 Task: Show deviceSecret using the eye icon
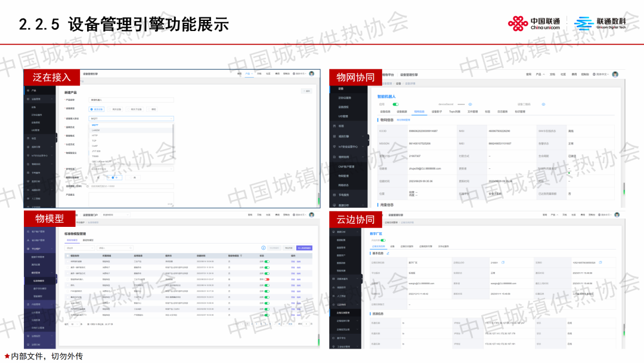tap(470, 104)
